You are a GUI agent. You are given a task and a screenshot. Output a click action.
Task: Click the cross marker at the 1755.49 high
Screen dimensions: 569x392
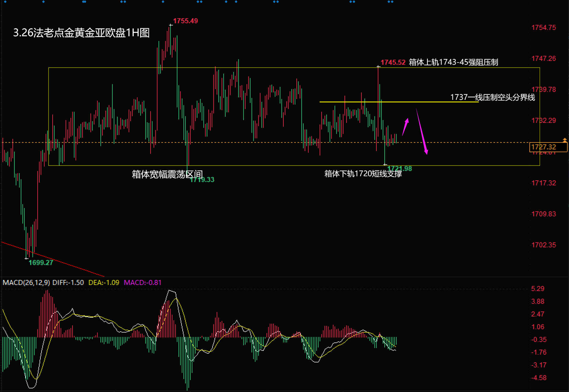point(171,25)
